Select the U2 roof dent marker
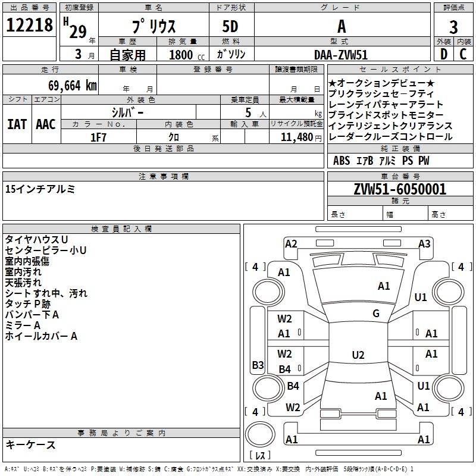This screenshot has width=476, height=476. tap(358, 355)
